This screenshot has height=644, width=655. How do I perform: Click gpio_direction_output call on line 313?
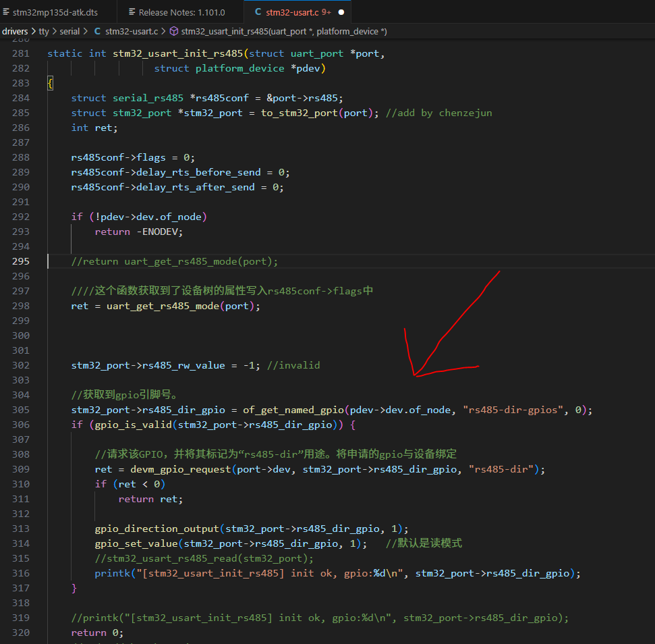pyautogui.click(x=156, y=529)
